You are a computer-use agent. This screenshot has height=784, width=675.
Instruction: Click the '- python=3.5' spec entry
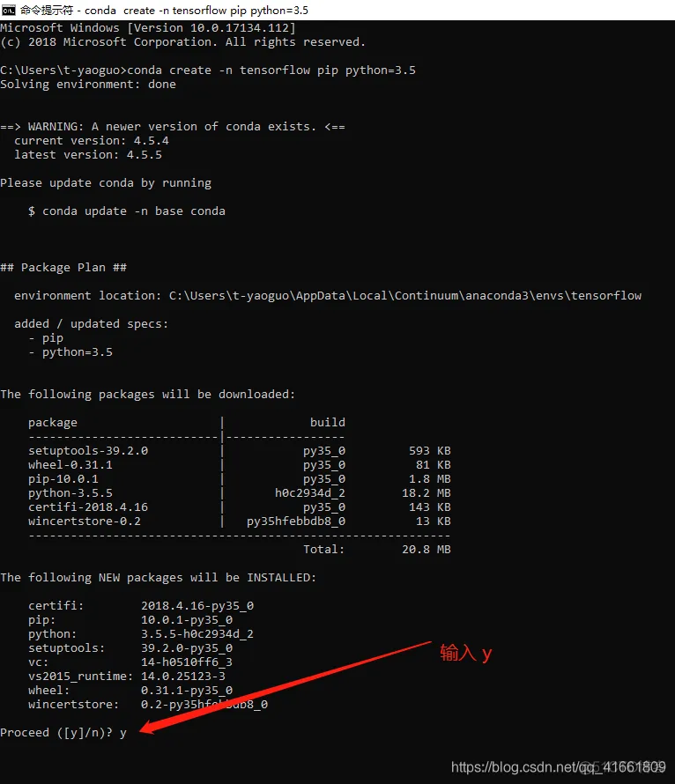tap(70, 352)
